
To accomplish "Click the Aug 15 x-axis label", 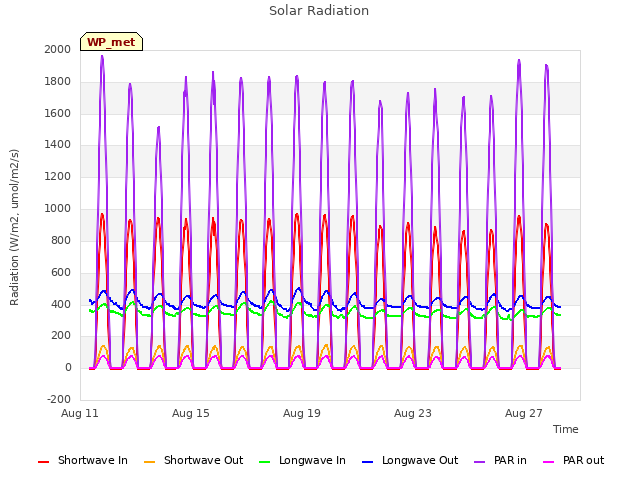I will 191,413.
